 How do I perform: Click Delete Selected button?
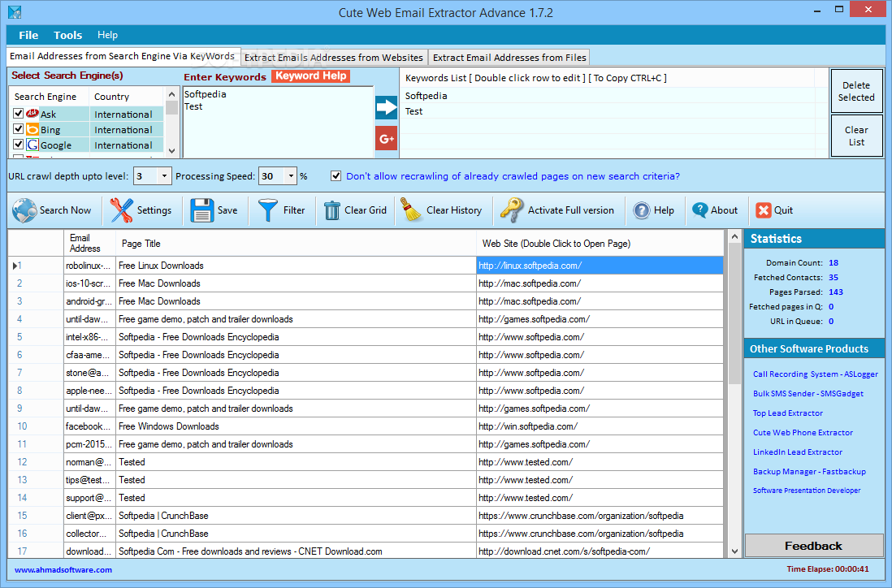point(856,92)
